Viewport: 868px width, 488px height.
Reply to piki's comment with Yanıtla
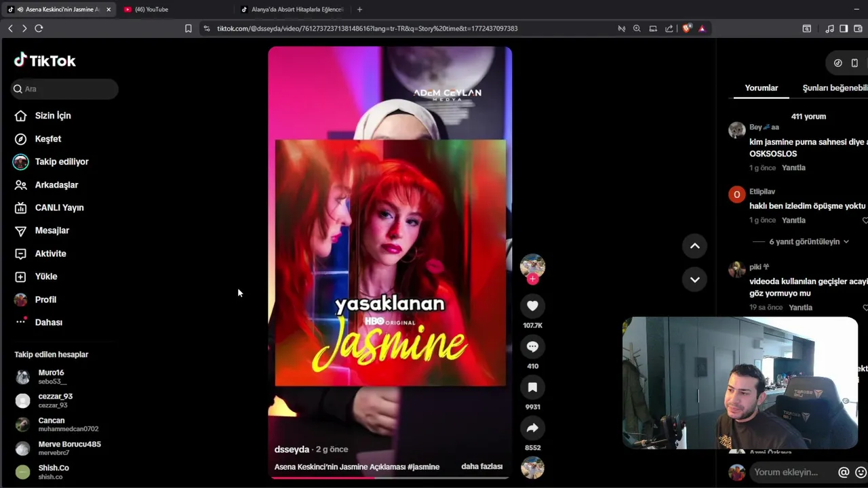[x=800, y=308]
